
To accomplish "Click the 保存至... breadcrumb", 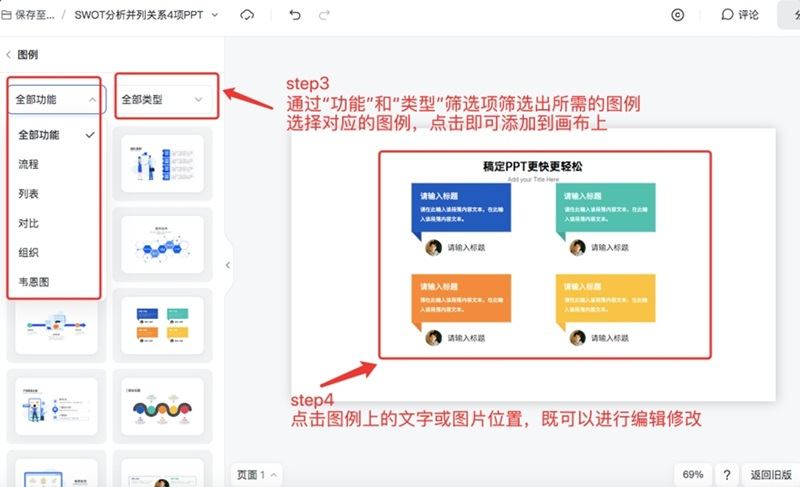I will pos(34,15).
